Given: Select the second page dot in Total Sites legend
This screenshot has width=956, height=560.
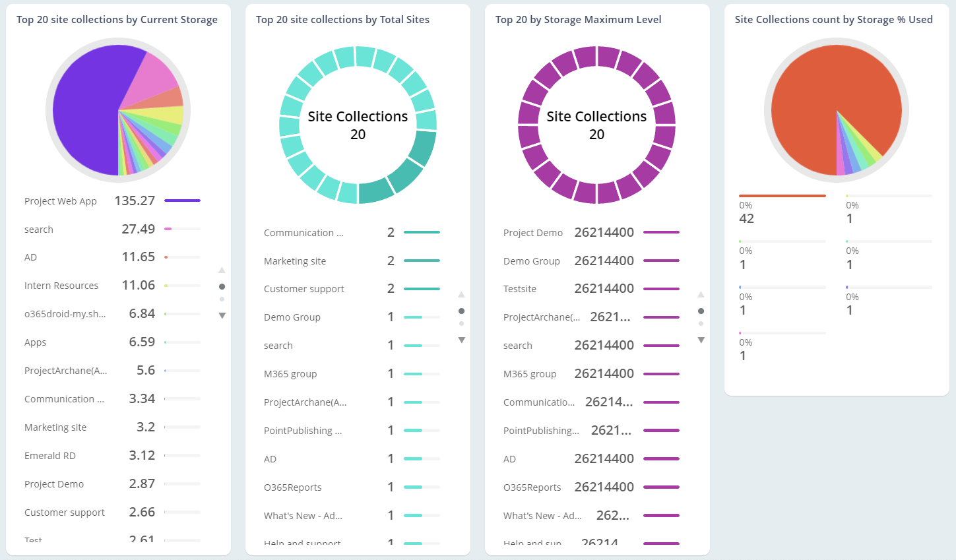Looking at the screenshot, I should (x=462, y=323).
